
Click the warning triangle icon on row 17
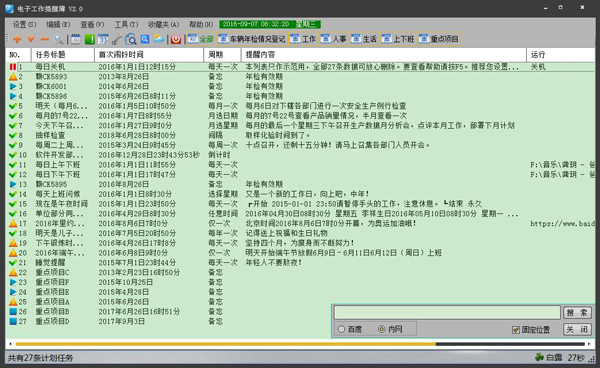[x=13, y=223]
